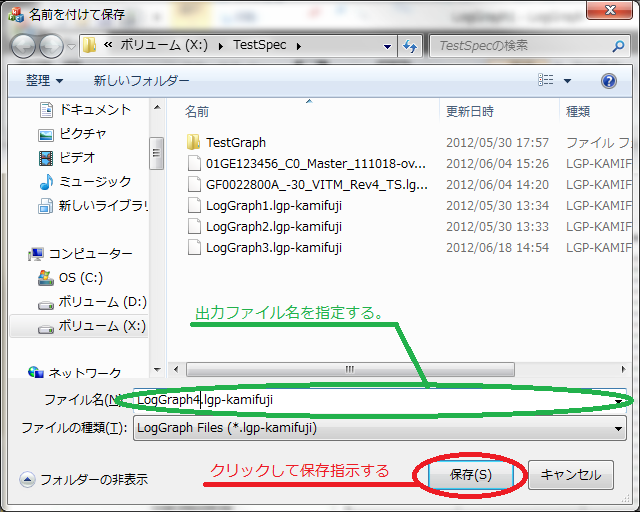This screenshot has width=640, height=512.
Task: Select file LogGraph2.lgp-kamifuji
Action: coord(264,227)
